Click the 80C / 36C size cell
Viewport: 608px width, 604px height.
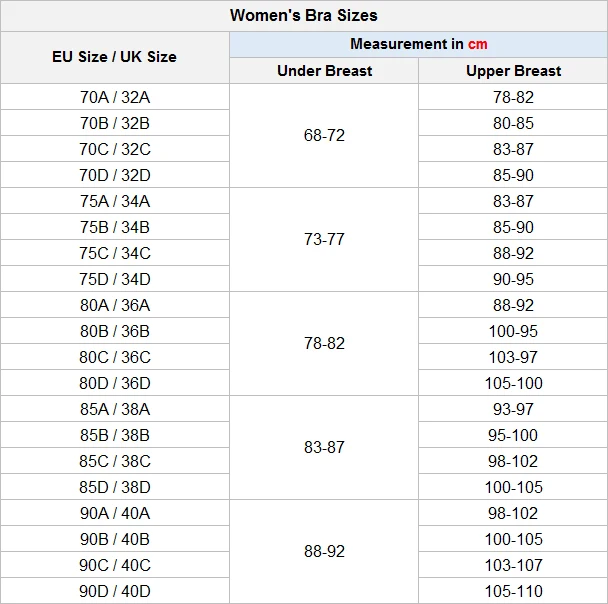point(115,357)
